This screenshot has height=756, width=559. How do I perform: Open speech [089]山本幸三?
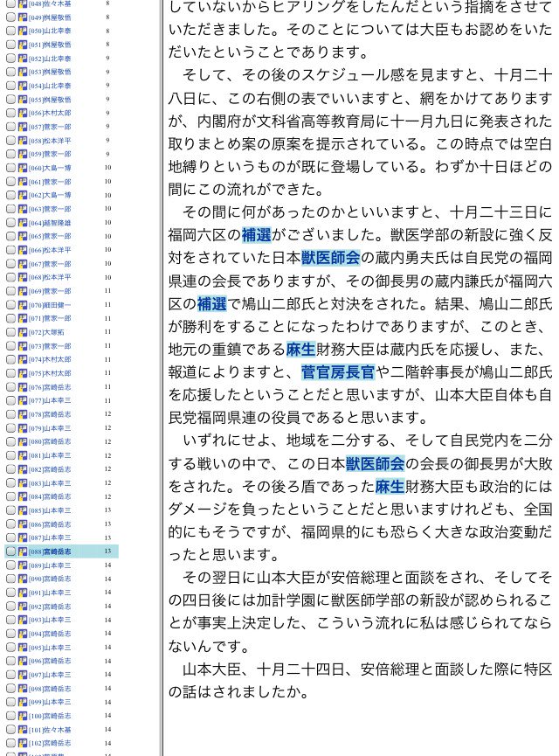50,565
